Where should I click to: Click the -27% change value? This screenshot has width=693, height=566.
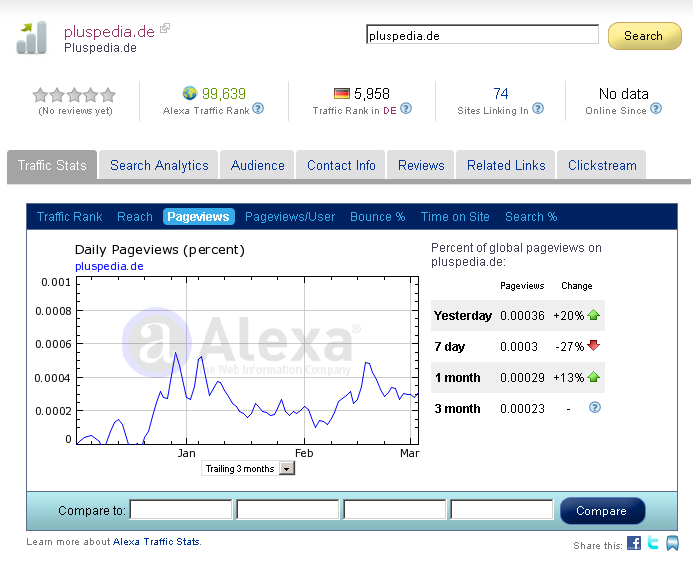(x=570, y=346)
